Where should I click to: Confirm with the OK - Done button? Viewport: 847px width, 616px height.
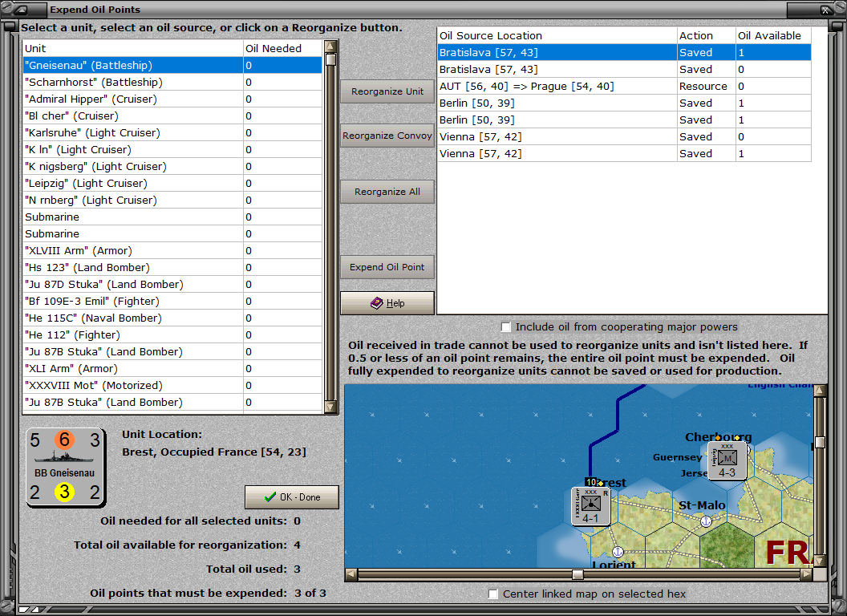[292, 497]
